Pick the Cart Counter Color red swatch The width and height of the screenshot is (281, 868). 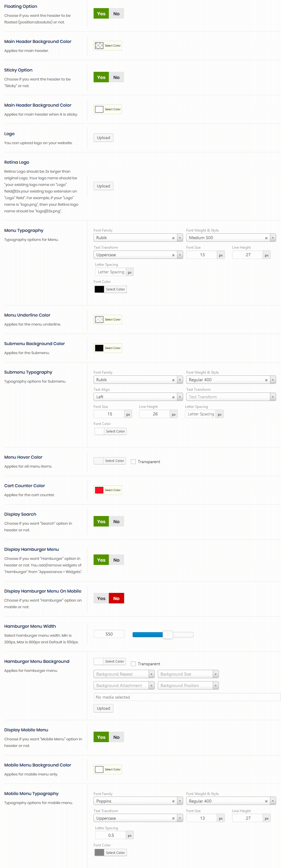click(99, 490)
